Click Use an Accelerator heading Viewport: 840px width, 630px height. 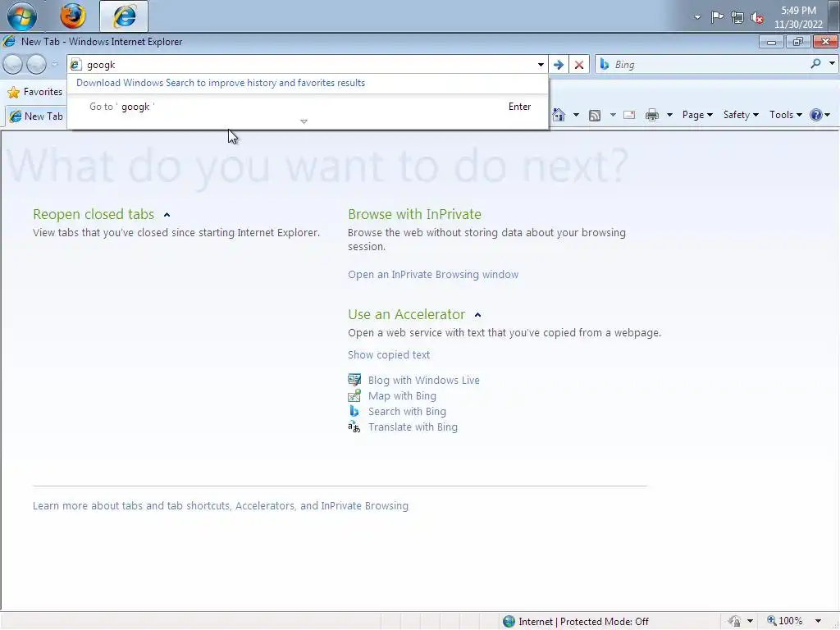pos(406,314)
